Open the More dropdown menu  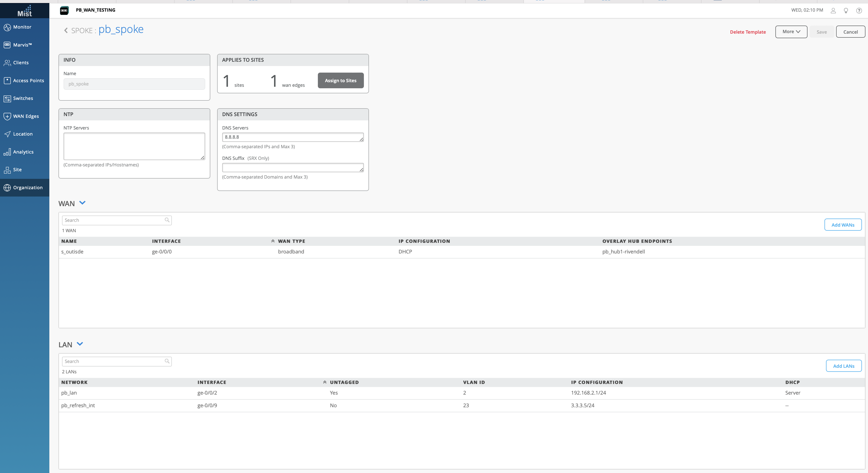click(x=791, y=32)
